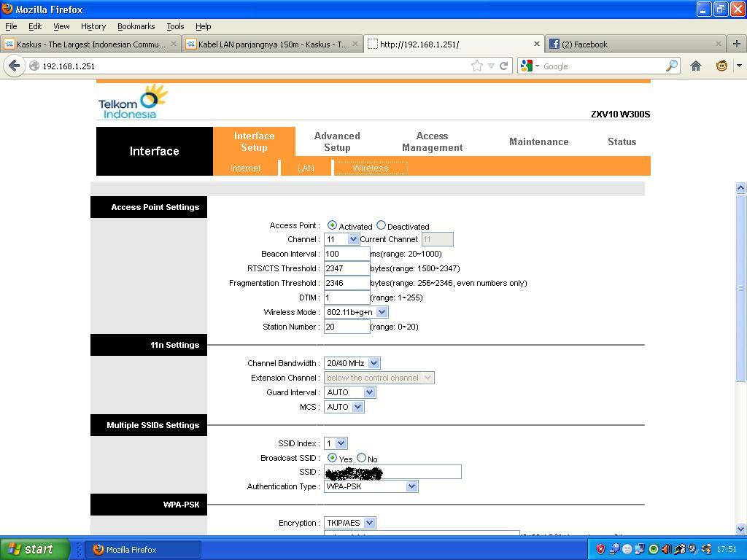Close the Facebook tab
The image size is (747, 560).
tap(718, 44)
